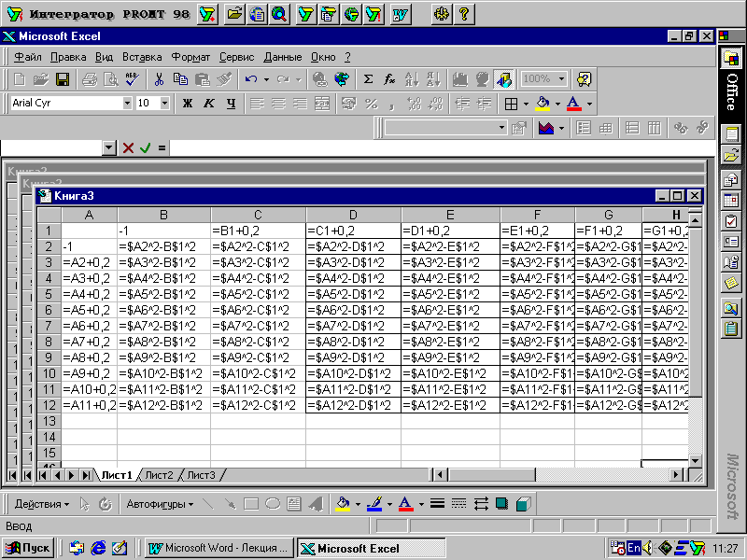Viewport: 747px width, 560px height.
Task: Click the Spelling check icon
Action: [x=132, y=79]
